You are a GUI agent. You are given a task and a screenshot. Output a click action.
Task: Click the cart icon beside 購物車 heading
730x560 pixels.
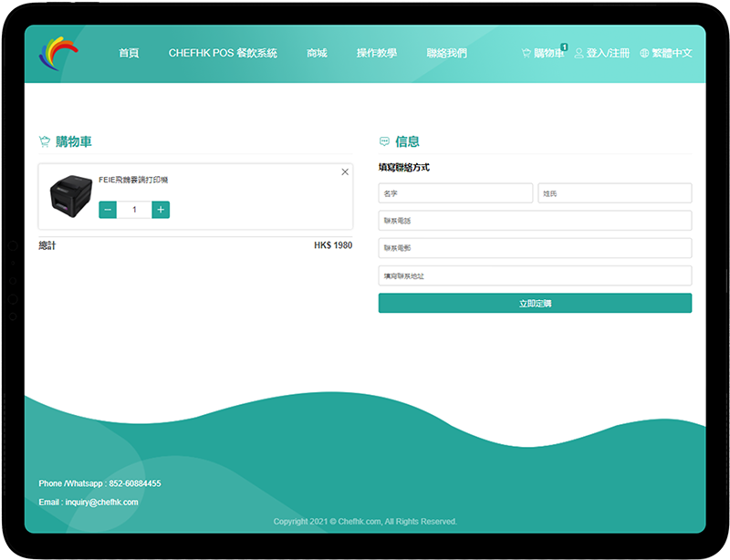pyautogui.click(x=44, y=141)
